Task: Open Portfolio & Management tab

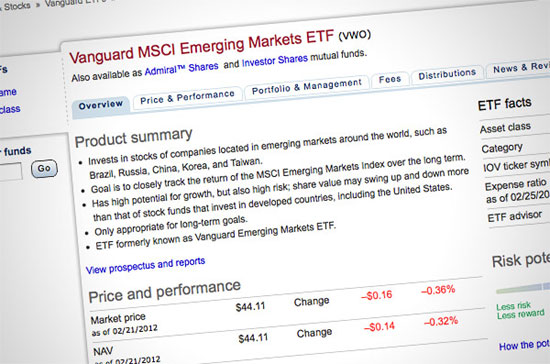Action: [x=307, y=87]
